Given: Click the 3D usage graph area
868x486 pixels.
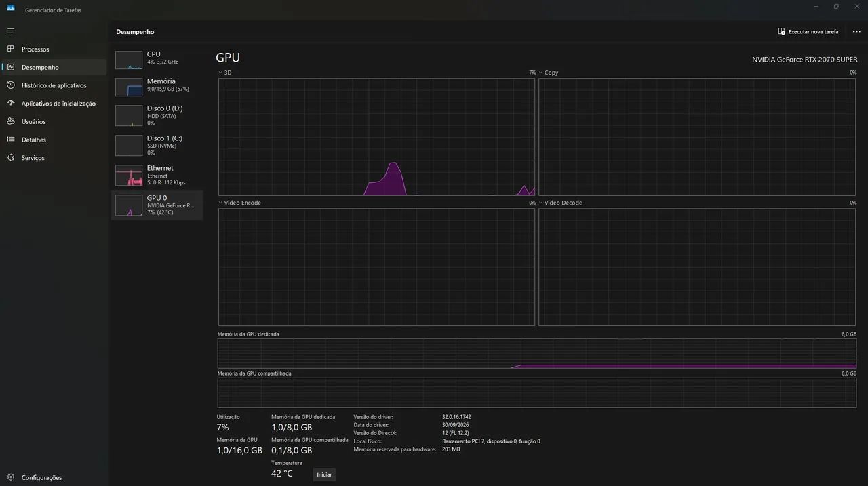Looking at the screenshot, I should click(376, 137).
